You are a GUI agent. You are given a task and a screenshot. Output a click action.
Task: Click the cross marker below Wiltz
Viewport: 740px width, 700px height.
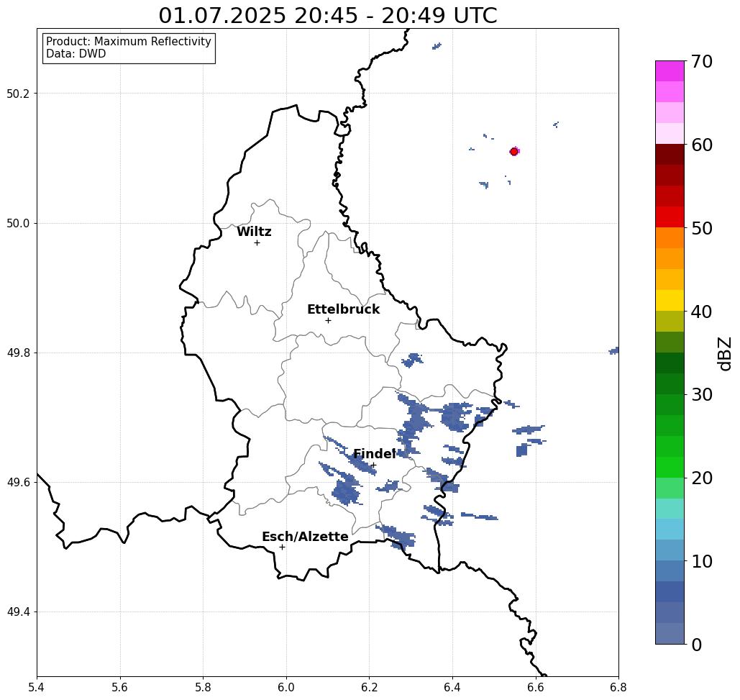click(x=257, y=243)
